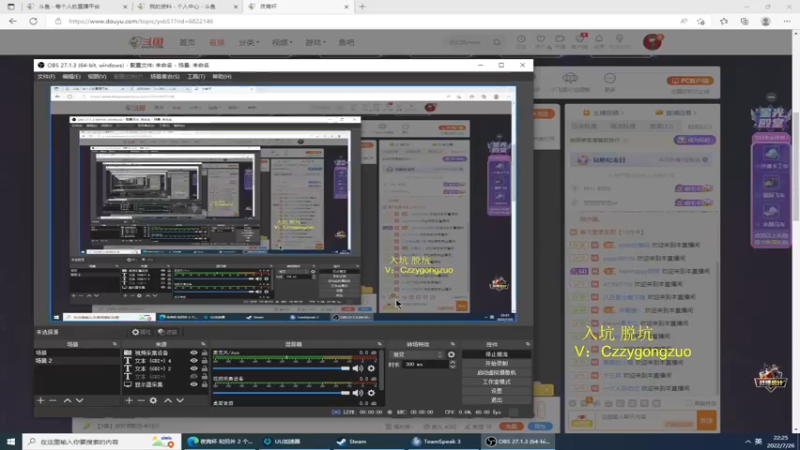This screenshot has width=800, height=450.
Task: Open the 更多 ellipsis icon on Douyu page
Action: coord(610,79)
